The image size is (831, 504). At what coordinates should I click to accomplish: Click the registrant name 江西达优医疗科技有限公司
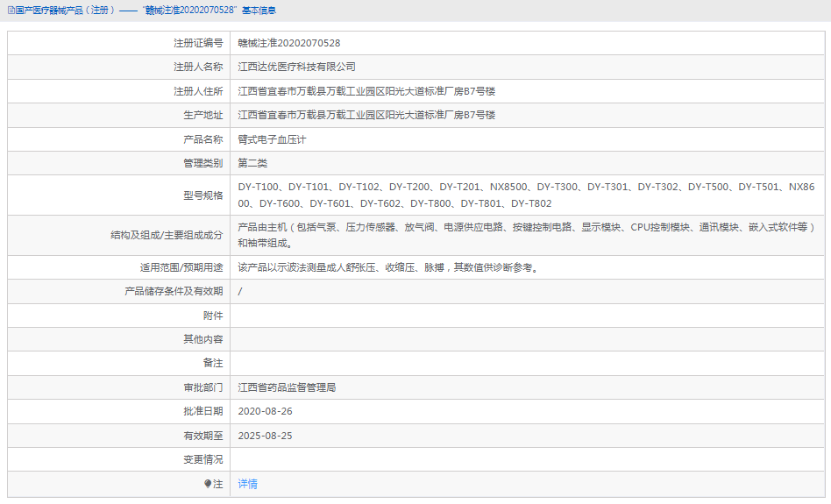coord(297,67)
